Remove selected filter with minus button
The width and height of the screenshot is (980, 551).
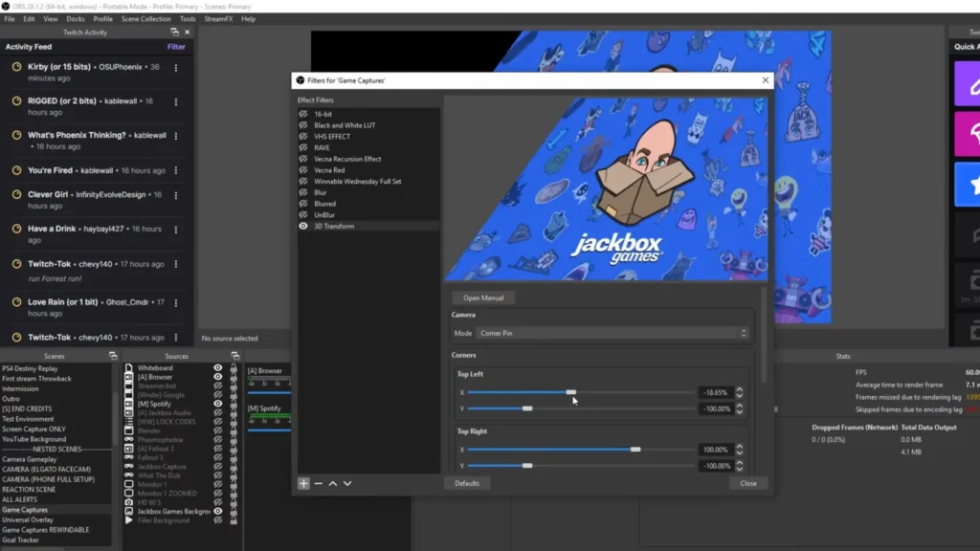tap(318, 483)
